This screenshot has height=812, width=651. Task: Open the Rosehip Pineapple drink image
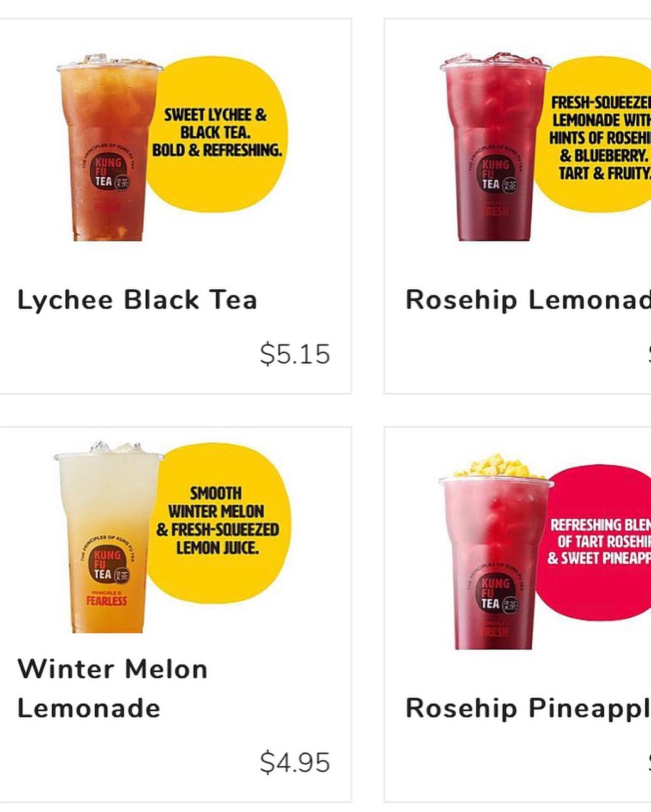(496, 552)
